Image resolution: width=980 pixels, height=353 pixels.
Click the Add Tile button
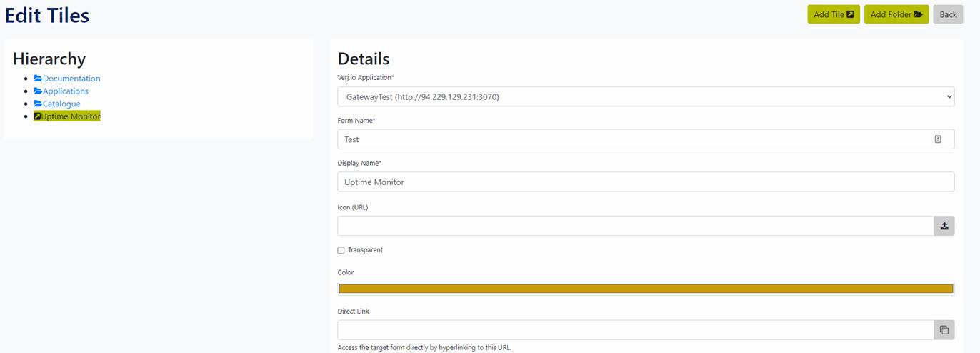click(834, 14)
